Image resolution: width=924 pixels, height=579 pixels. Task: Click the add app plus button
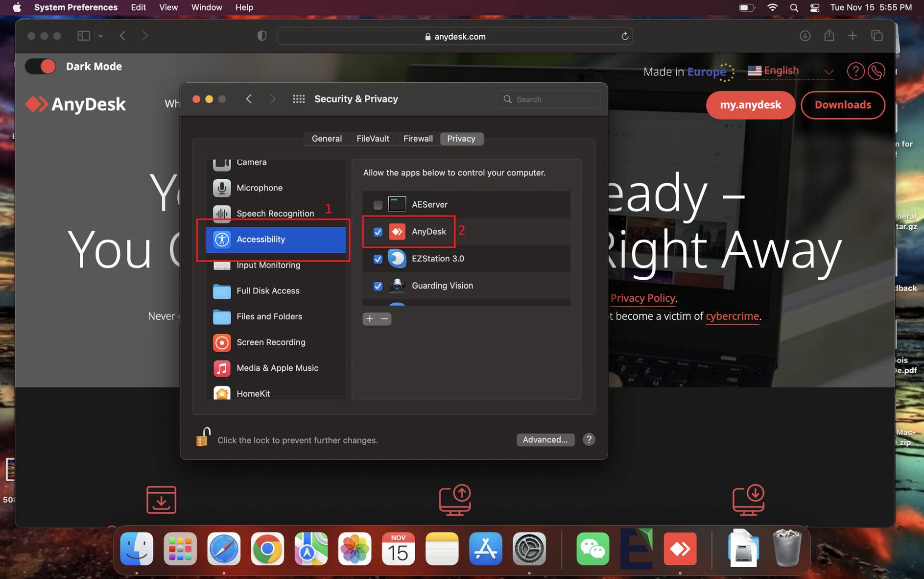pos(369,319)
